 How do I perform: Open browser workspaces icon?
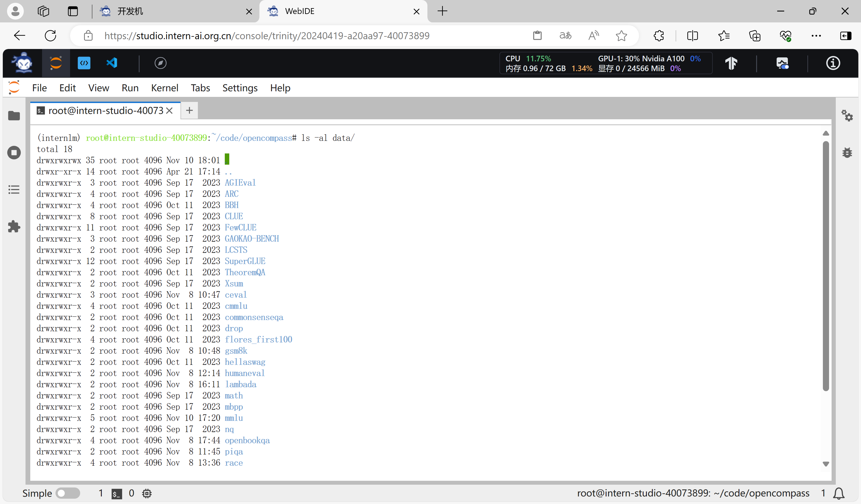tap(43, 11)
